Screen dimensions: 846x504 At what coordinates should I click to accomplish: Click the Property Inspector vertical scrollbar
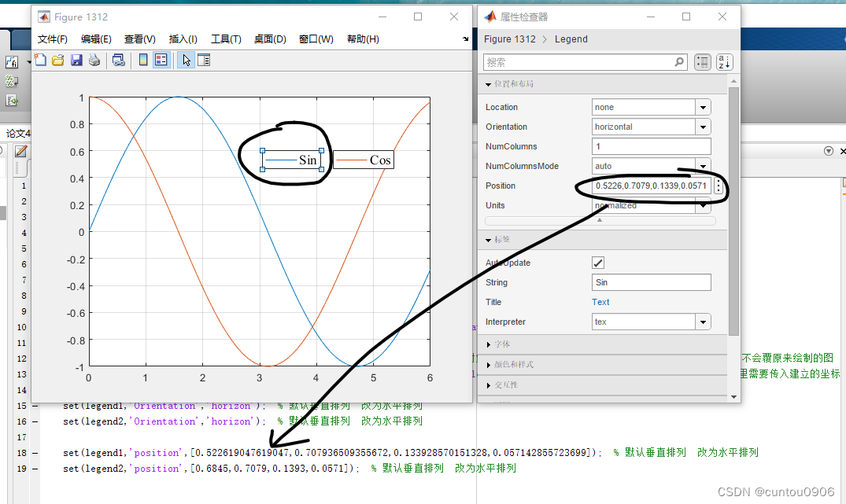tap(733, 210)
